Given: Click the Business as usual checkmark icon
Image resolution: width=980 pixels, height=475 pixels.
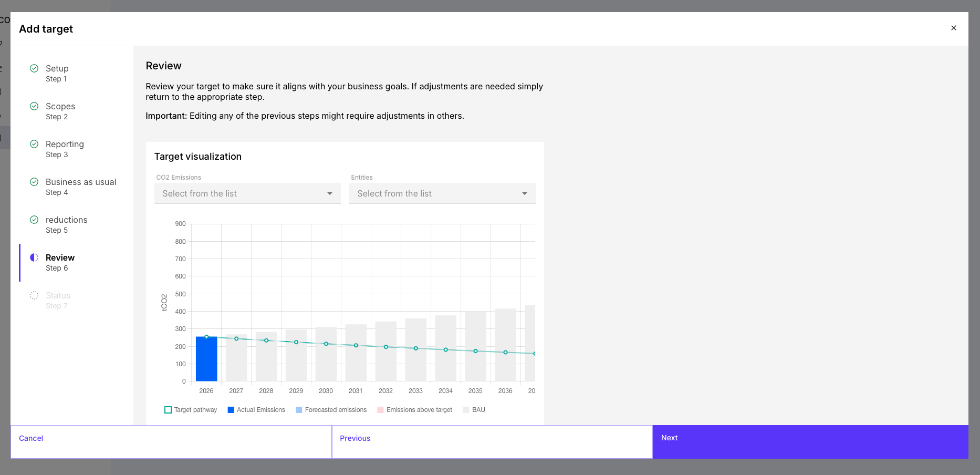Looking at the screenshot, I should click(34, 182).
